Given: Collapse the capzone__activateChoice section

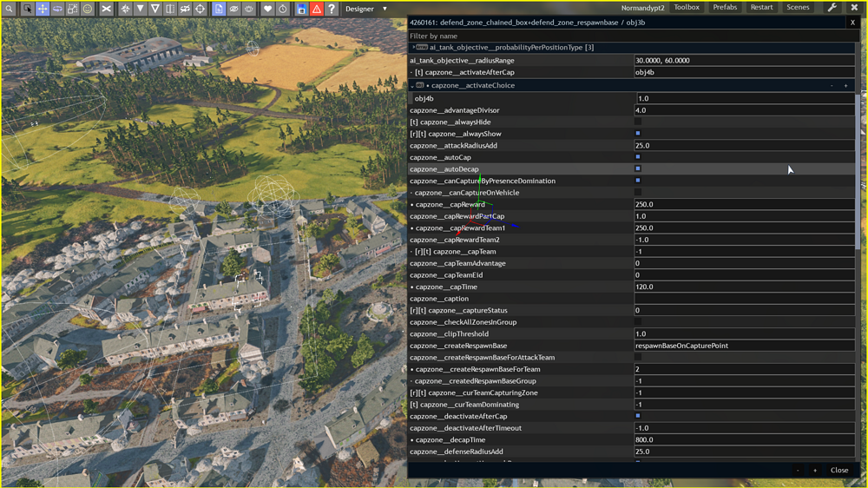Looking at the screenshot, I should point(412,86).
